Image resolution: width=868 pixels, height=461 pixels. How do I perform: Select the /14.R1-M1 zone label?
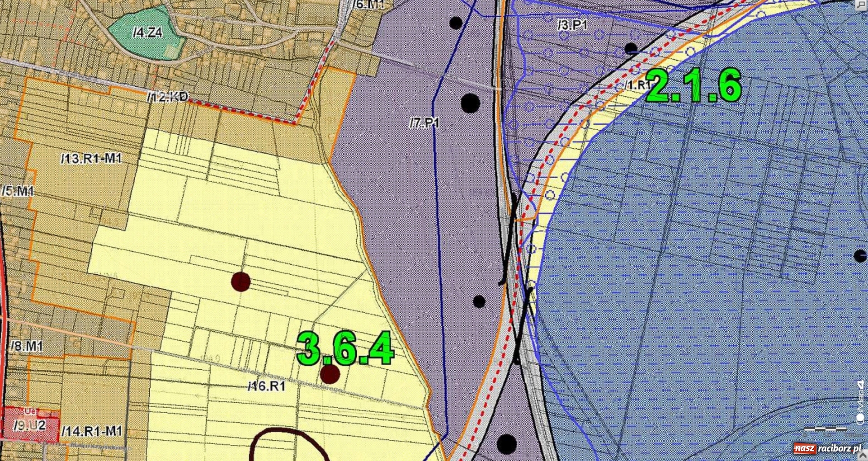click(x=92, y=431)
